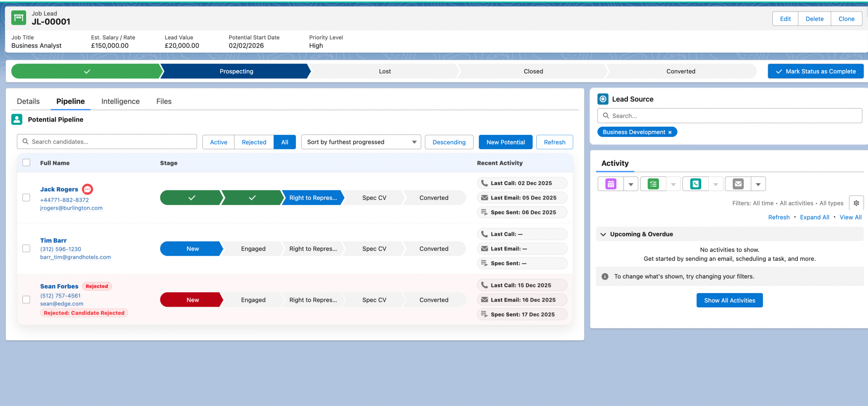This screenshot has width=868, height=406.
Task: Click the New Potential button
Action: point(505,142)
